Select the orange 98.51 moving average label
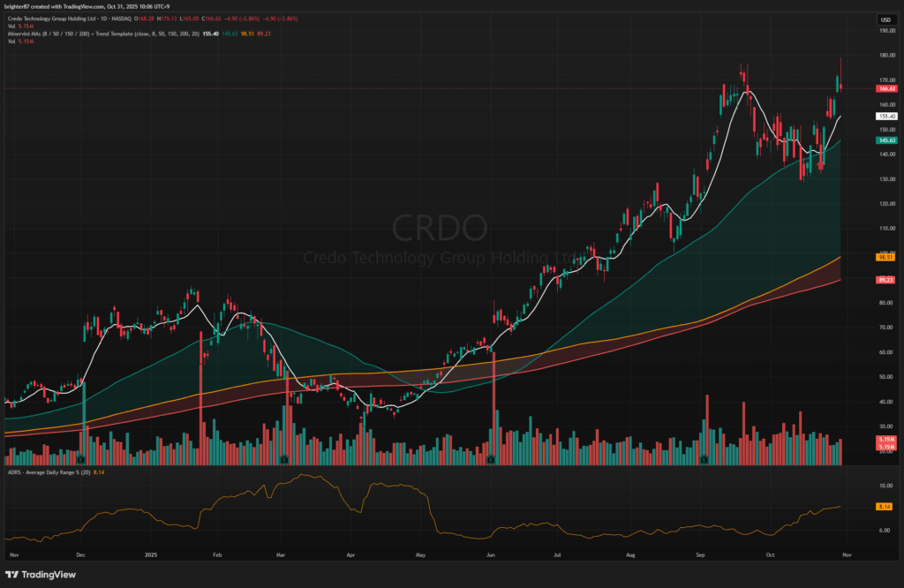This screenshot has height=588, width=904. pos(886,256)
